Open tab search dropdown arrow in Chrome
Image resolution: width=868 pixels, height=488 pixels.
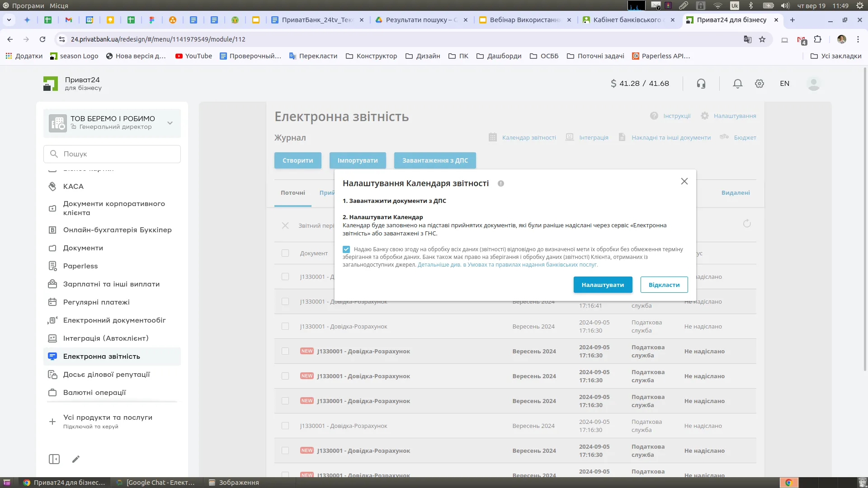coord(9,20)
